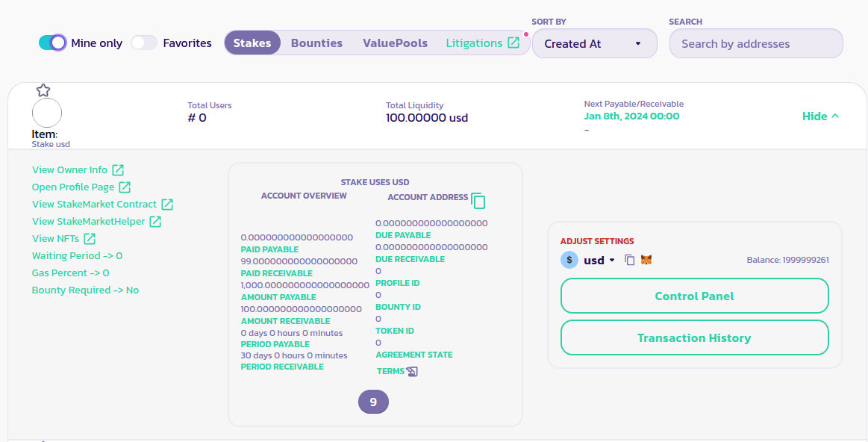Expand the usd currency dropdown
868x442 pixels.
611,260
